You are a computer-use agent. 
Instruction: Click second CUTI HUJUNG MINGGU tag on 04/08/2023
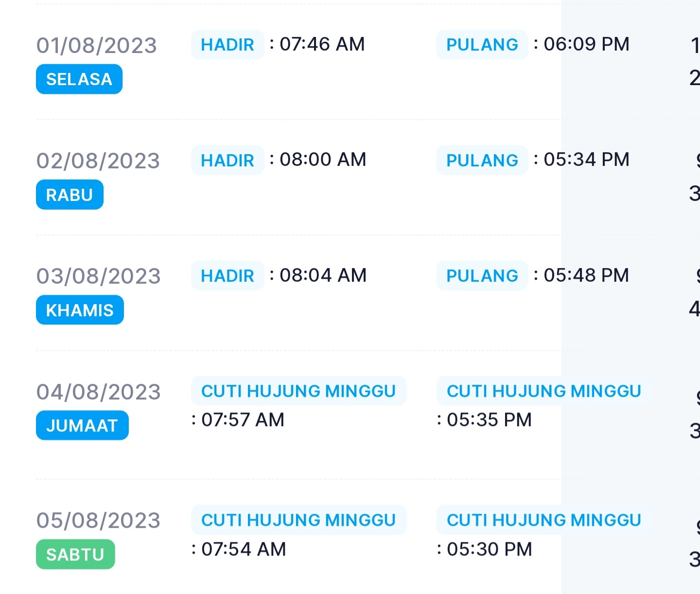[544, 391]
